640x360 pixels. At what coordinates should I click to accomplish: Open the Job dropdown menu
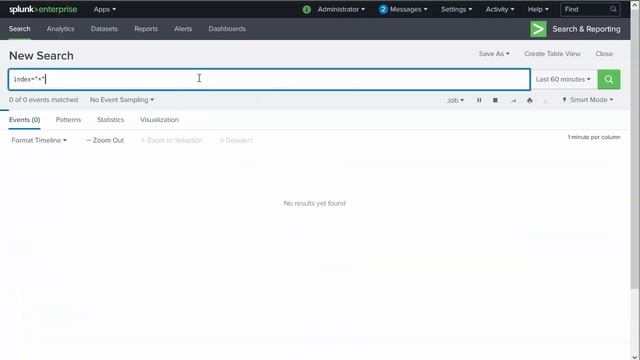(455, 100)
